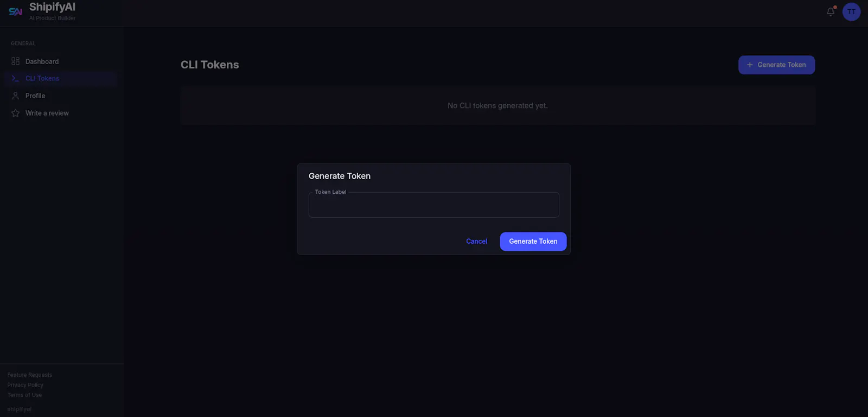Cancel the Generate Token dialog
The image size is (868, 417).
click(x=477, y=242)
